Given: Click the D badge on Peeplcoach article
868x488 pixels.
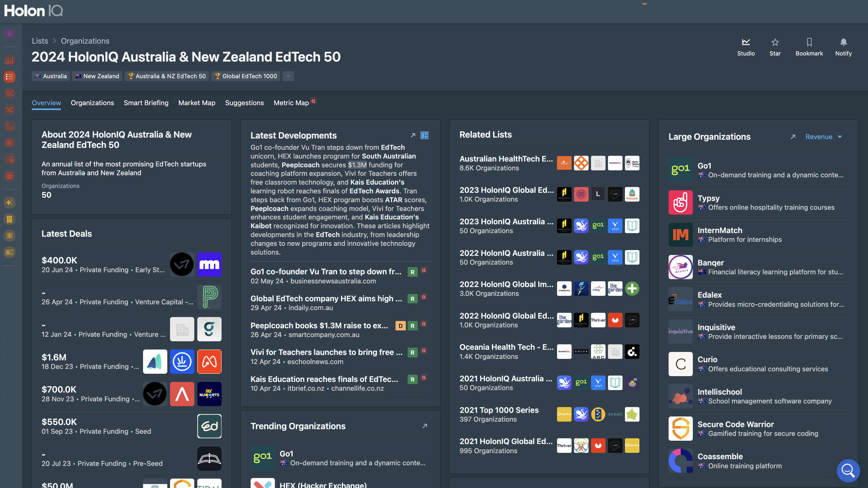Looking at the screenshot, I should coord(400,326).
